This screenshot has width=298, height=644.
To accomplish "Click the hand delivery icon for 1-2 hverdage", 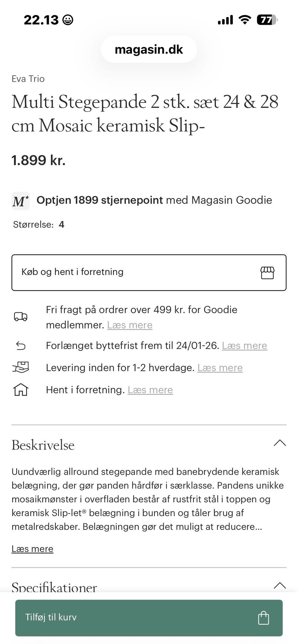I will click(20, 368).
